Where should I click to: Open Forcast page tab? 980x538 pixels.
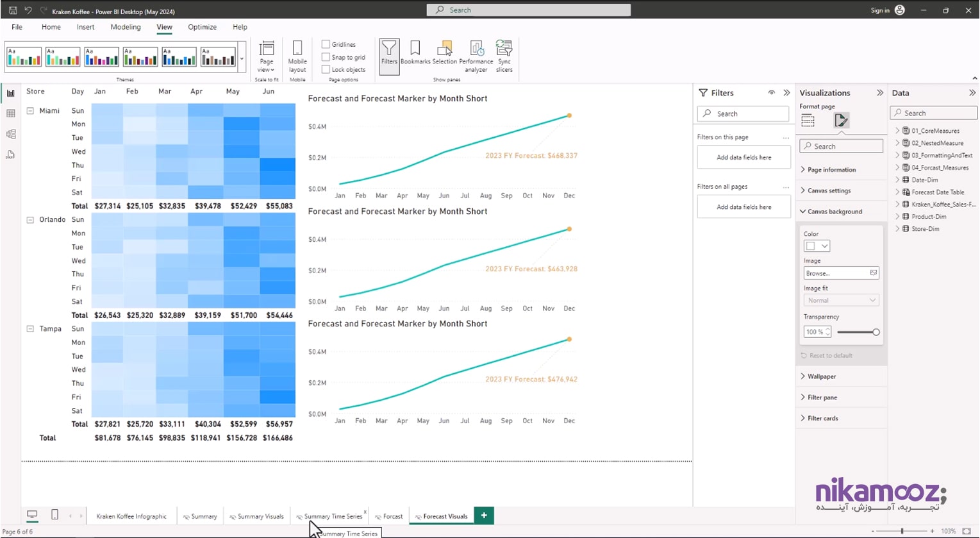click(389, 516)
